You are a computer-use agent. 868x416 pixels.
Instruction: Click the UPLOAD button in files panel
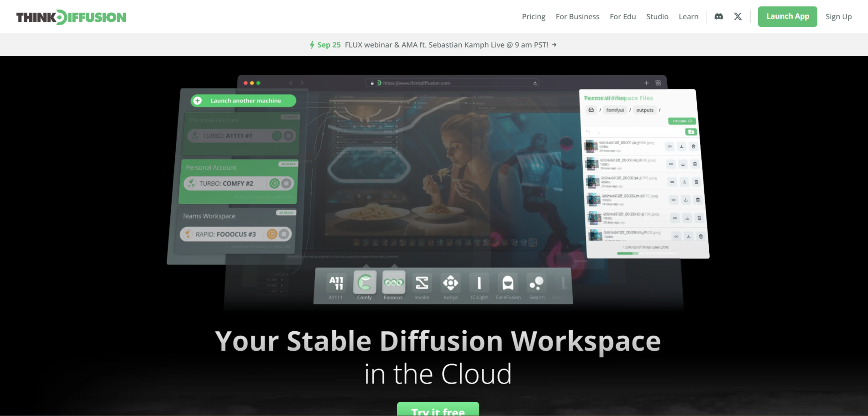point(682,121)
